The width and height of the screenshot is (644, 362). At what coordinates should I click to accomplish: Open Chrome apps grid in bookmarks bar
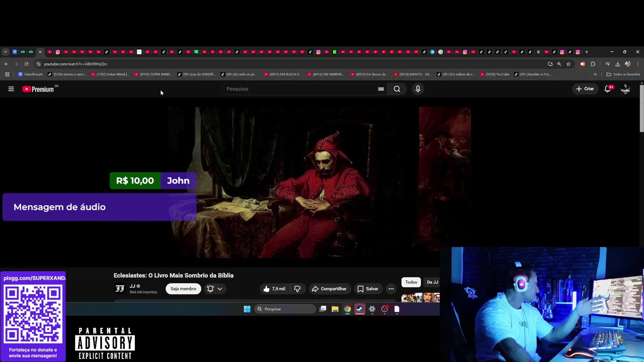click(x=7, y=74)
